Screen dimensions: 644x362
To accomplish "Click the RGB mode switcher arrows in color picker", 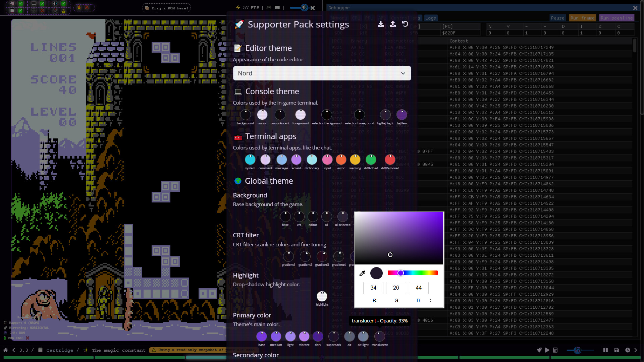I will (431, 300).
